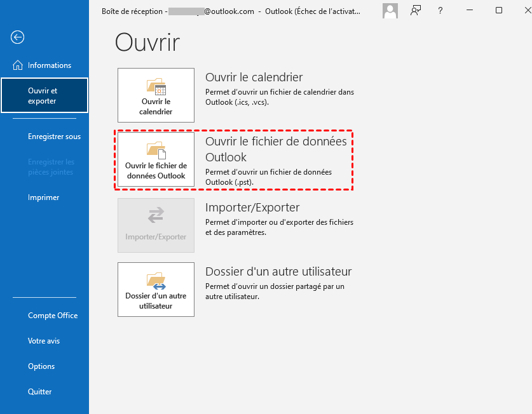This screenshot has width=532, height=414.
Task: Click Enregistrer les pièces jointes entry
Action: tap(51, 167)
